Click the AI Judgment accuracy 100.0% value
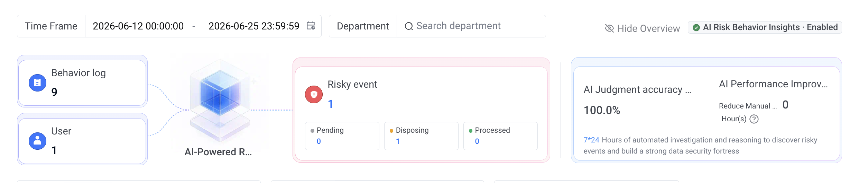This screenshot has width=868, height=183. (602, 110)
